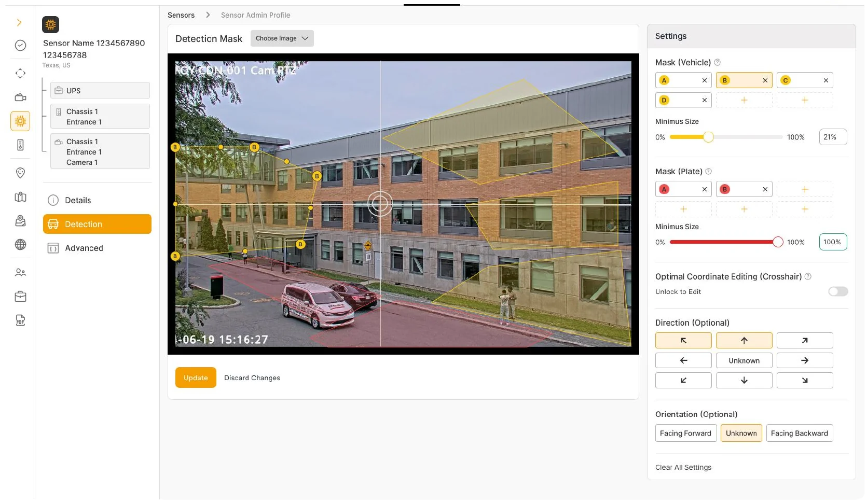Select the UPS tree node
Image resolution: width=867 pixels, height=504 pixels.
100,90
